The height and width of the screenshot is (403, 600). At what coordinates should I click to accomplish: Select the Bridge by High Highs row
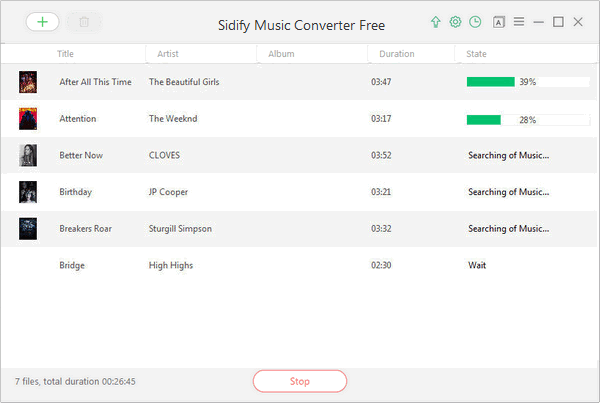[300, 265]
